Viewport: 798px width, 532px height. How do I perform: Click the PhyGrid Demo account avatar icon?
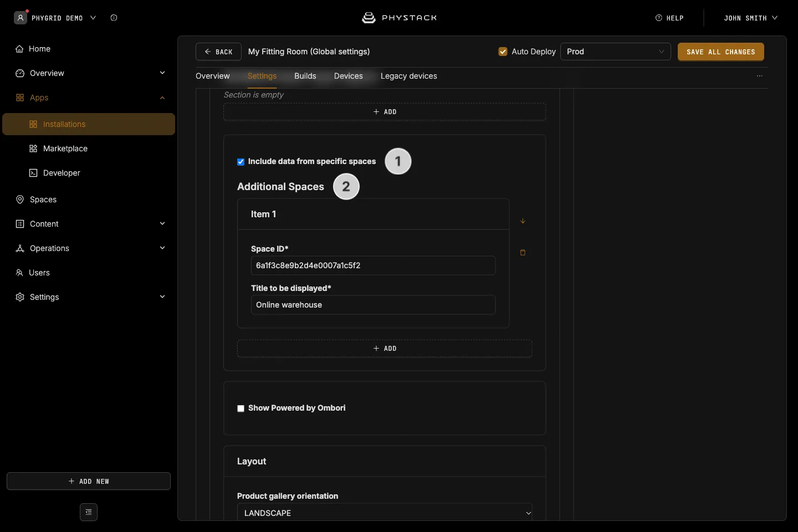click(21, 18)
